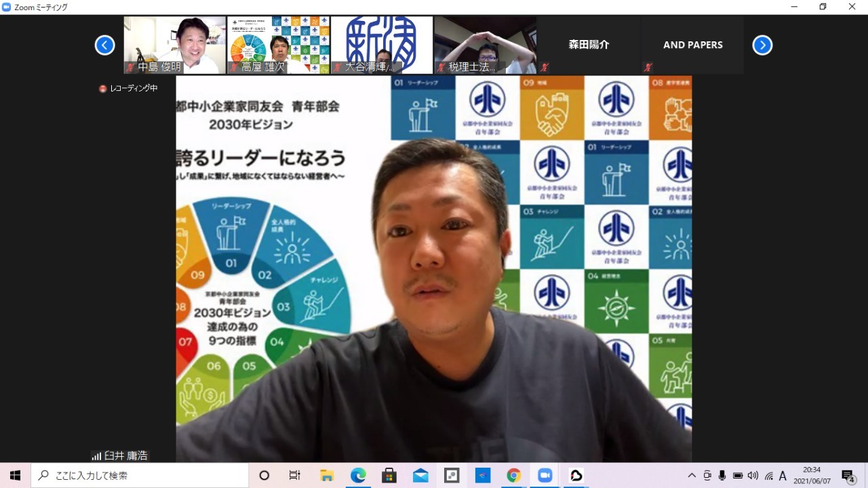Open Google Chrome from the taskbar
The width and height of the screenshot is (868, 488).
513,475
